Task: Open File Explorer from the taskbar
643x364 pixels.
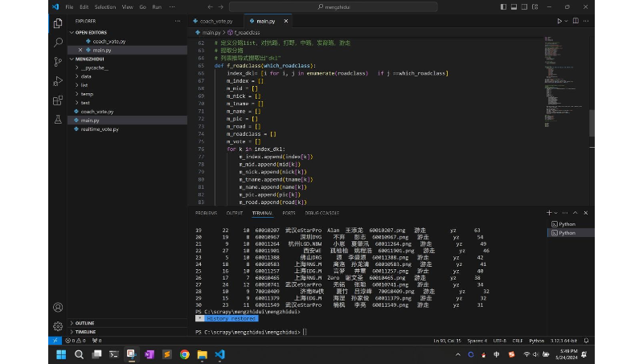Action: [x=203, y=354]
